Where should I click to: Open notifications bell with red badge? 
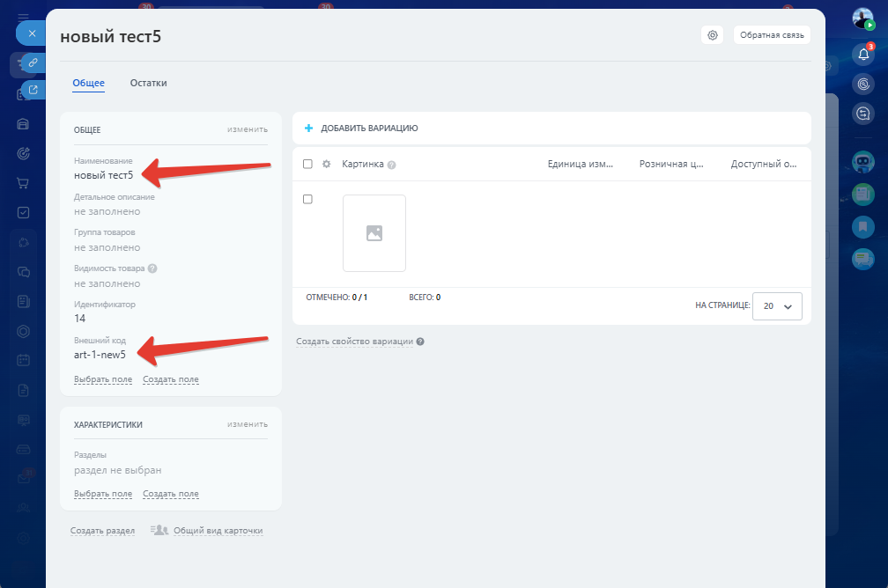click(863, 55)
